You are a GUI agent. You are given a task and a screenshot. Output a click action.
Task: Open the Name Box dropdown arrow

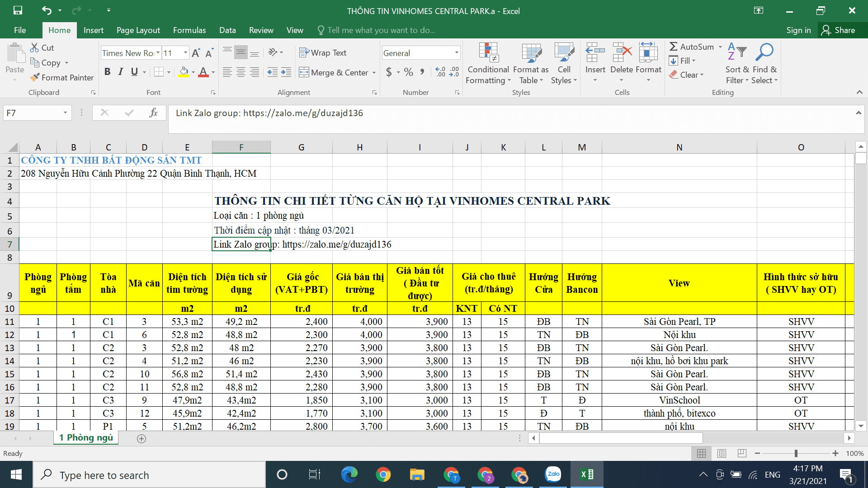click(x=65, y=113)
